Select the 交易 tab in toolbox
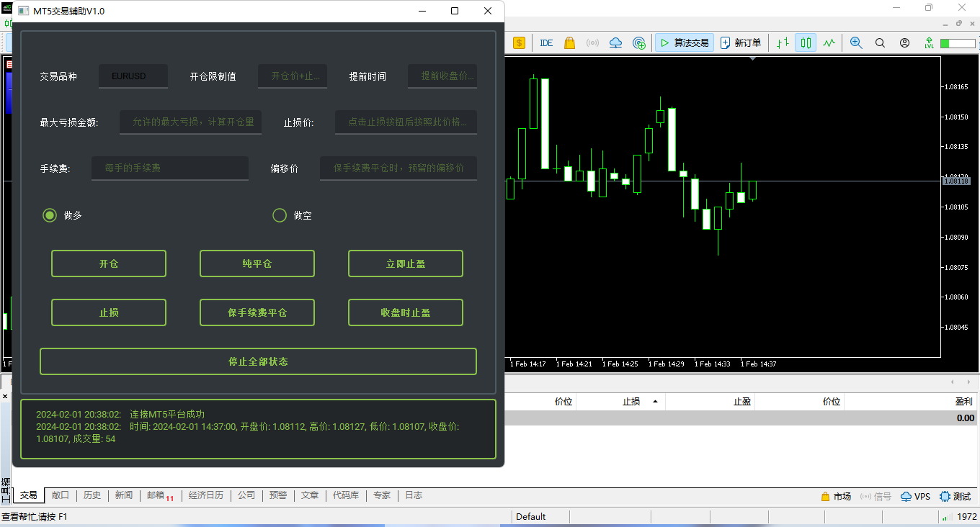 29,495
